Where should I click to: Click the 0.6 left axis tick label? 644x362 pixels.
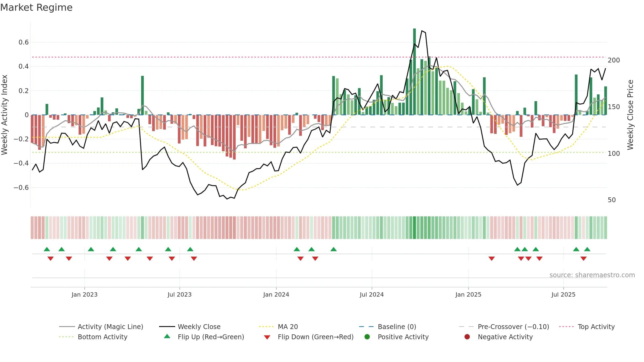click(x=24, y=42)
